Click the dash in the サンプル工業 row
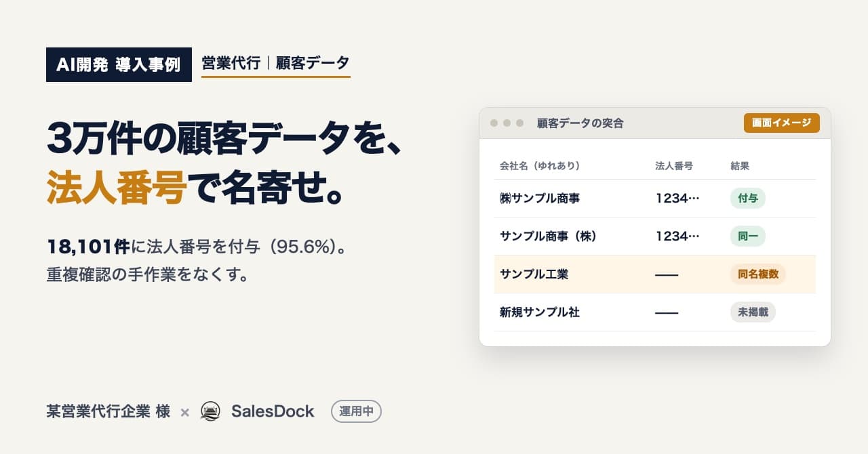The width and height of the screenshot is (868, 454). point(667,274)
